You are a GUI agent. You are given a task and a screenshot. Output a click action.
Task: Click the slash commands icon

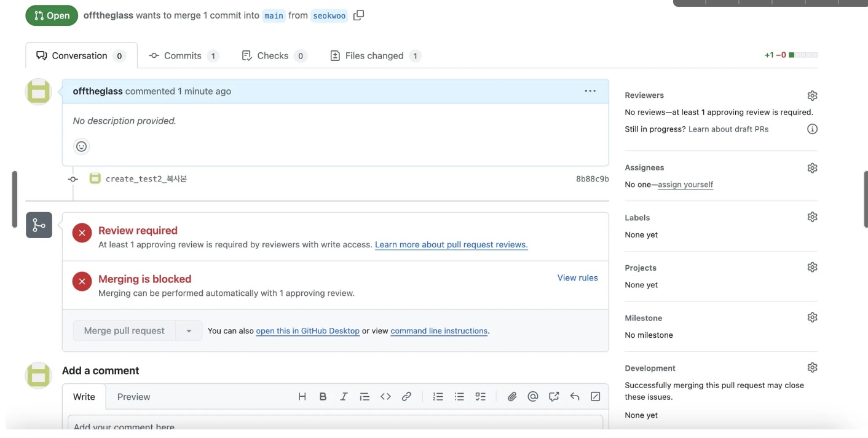pyautogui.click(x=595, y=397)
